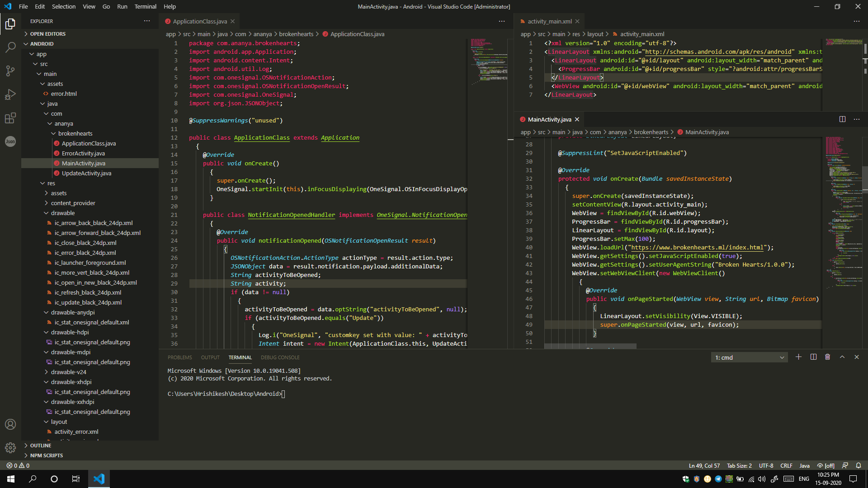868x488 pixels.
Task: Switch to the DEBUG CONSOLE tab
Action: [x=280, y=357]
